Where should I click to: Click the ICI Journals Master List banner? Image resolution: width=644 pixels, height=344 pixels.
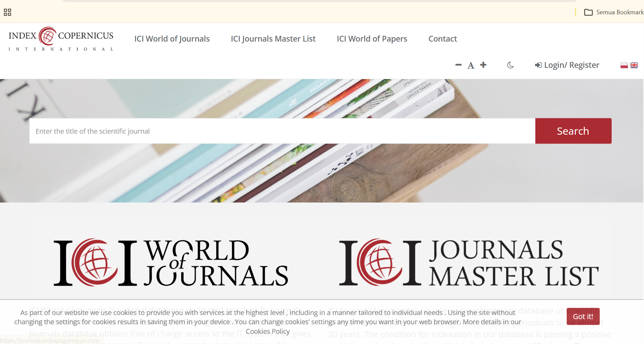point(469,263)
